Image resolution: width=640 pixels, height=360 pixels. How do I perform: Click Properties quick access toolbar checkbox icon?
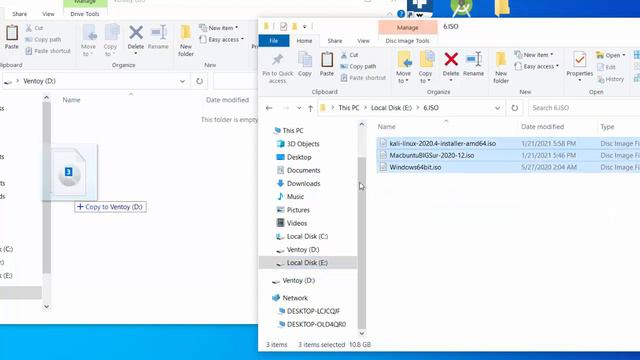tap(283, 27)
